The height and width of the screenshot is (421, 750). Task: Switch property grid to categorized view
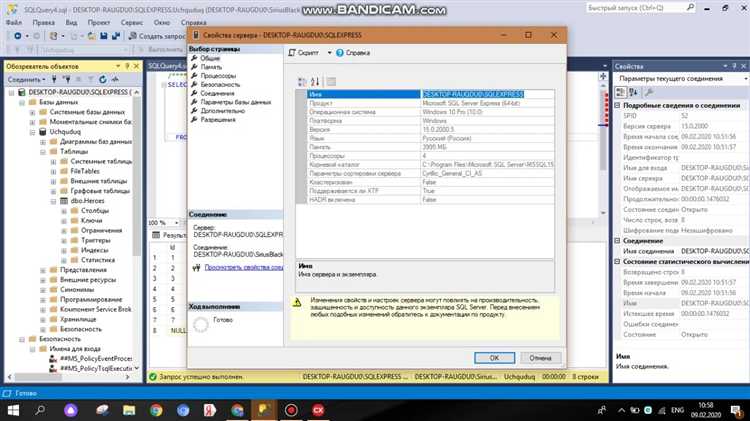click(x=302, y=81)
